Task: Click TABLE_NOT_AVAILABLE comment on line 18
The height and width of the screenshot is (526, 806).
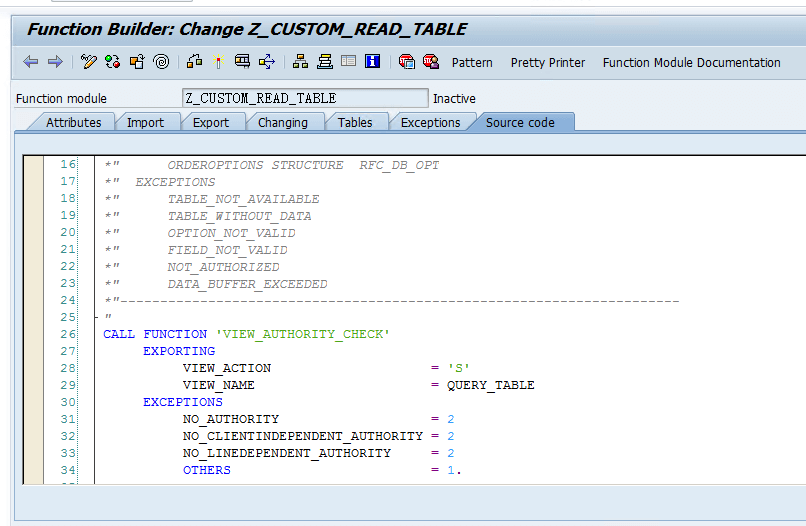Action: (243, 199)
